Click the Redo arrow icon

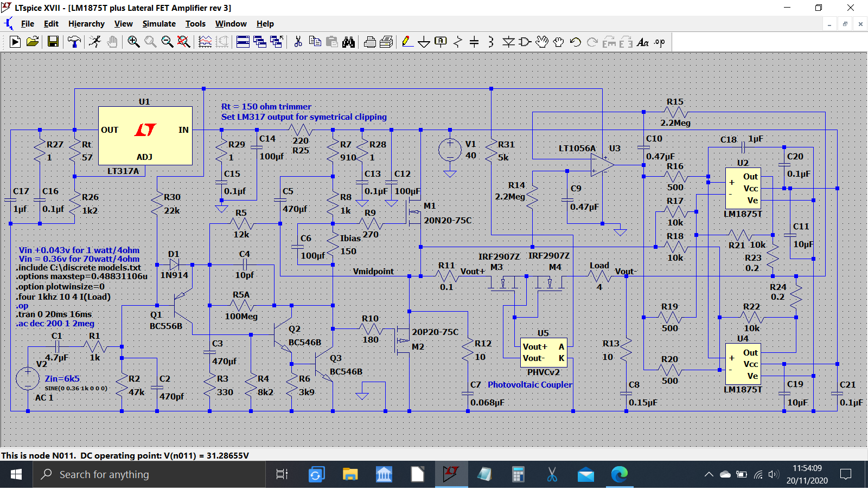coord(592,42)
